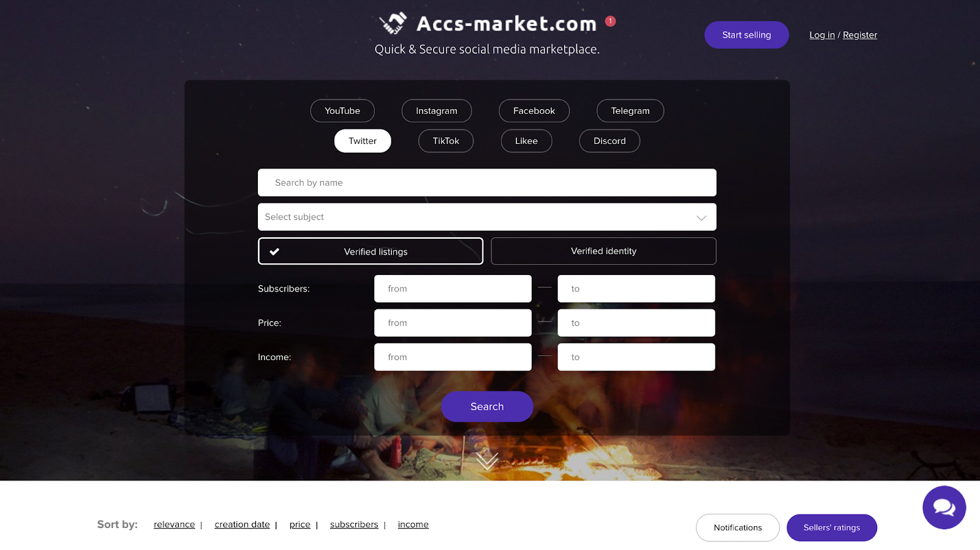980x550 pixels.
Task: Expand the Select subject dropdown
Action: coord(487,217)
